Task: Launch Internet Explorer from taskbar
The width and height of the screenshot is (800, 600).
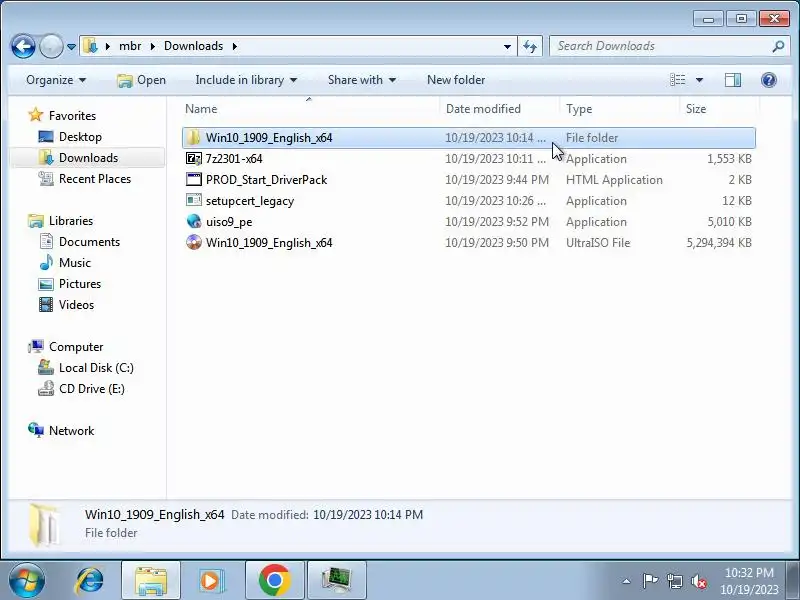Action: [89, 580]
